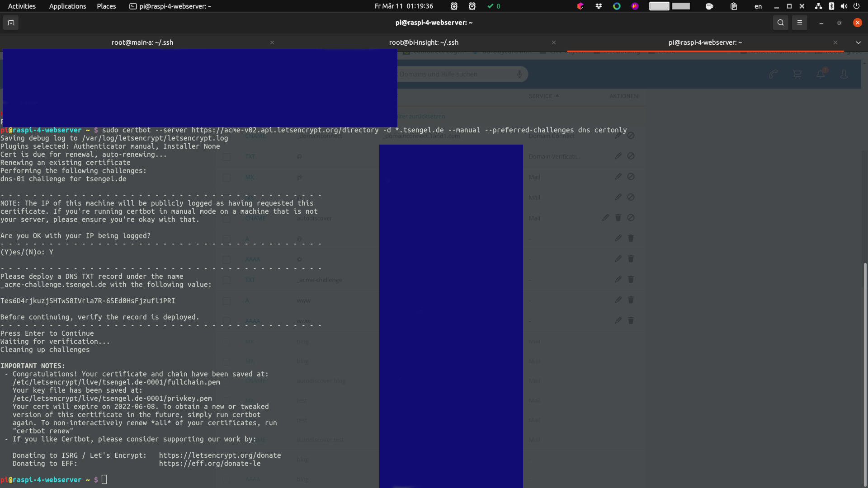The image size is (868, 488).
Task: Open the power menu icon
Action: (x=856, y=6)
